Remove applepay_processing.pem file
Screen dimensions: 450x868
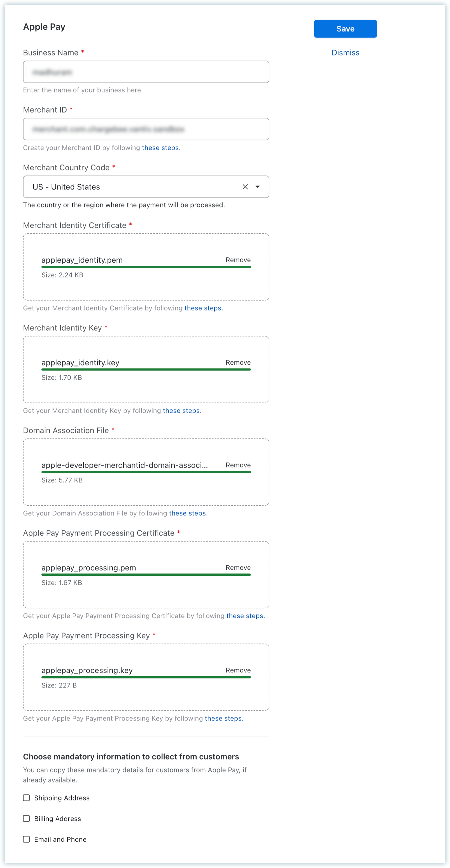(238, 568)
